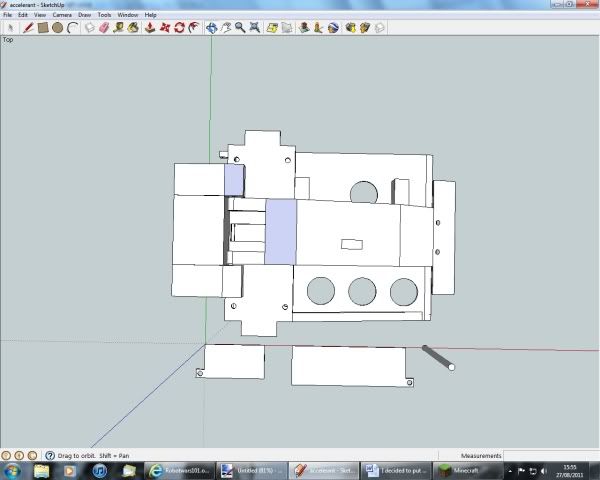Screen dimensions: 600x480
Task: Open the View menu
Action: pyautogui.click(x=40, y=15)
